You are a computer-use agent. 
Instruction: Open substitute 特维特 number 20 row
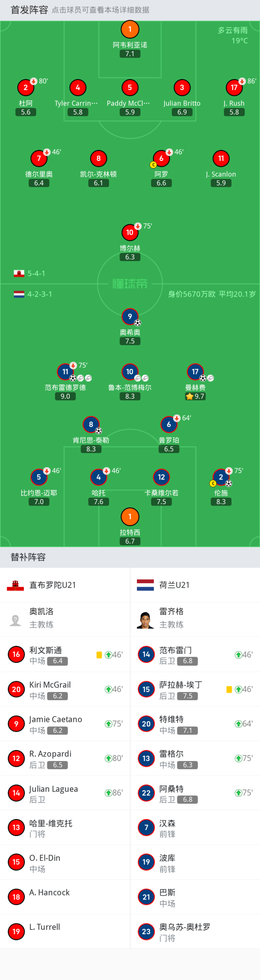195,723
